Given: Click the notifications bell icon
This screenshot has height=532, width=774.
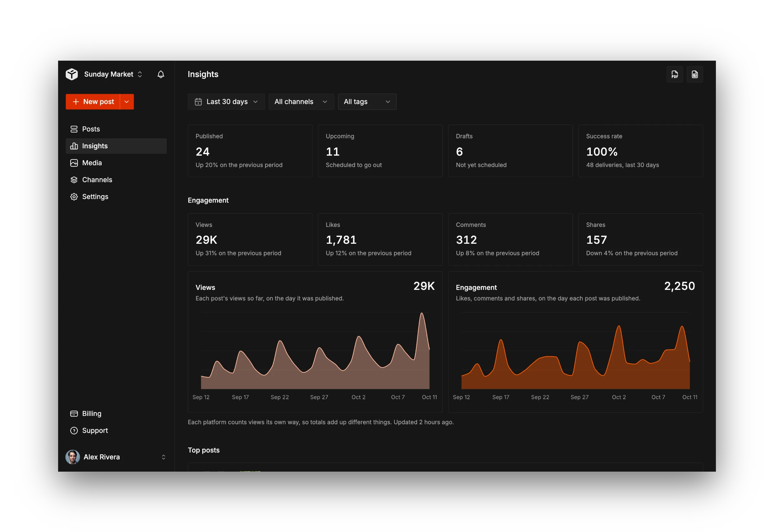Looking at the screenshot, I should coord(161,74).
